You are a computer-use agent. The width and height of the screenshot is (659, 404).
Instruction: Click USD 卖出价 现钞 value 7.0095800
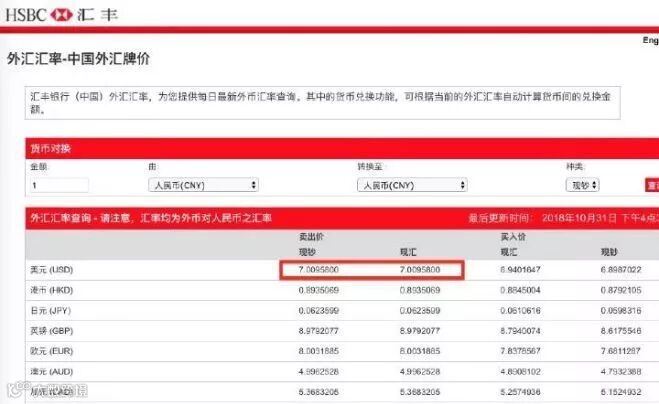(319, 269)
